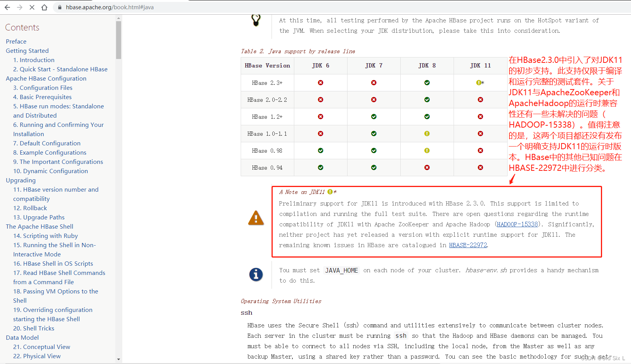
Task: Click the HBase Version column header
Action: coord(267,66)
